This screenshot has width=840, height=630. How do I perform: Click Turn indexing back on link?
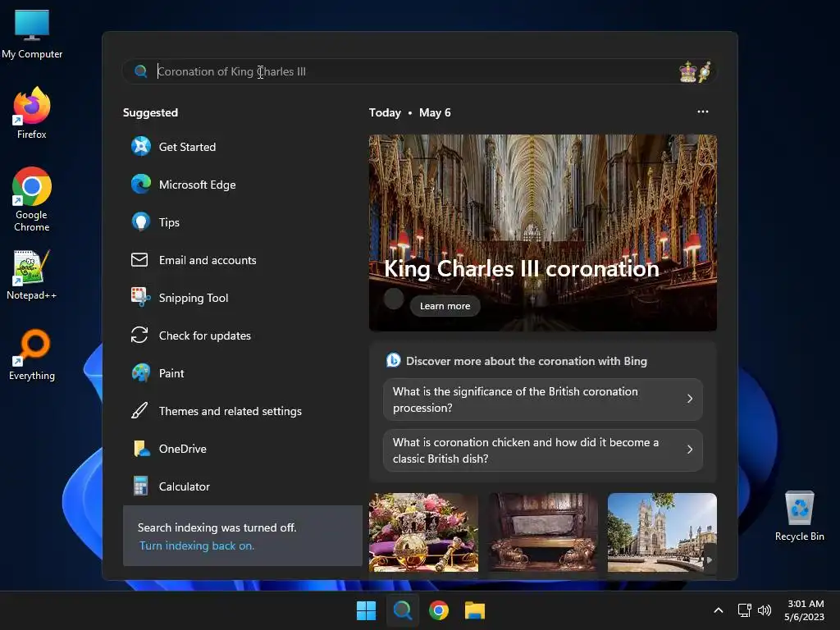click(197, 546)
